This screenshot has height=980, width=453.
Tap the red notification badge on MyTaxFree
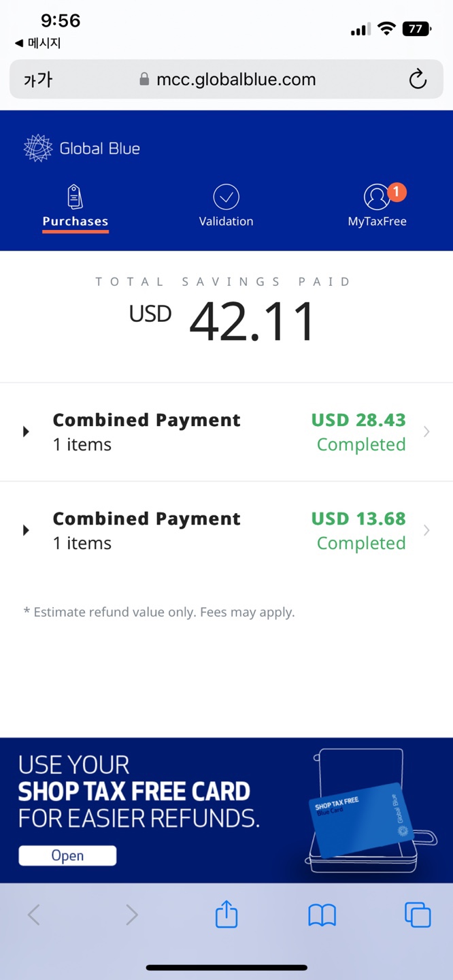pyautogui.click(x=397, y=193)
